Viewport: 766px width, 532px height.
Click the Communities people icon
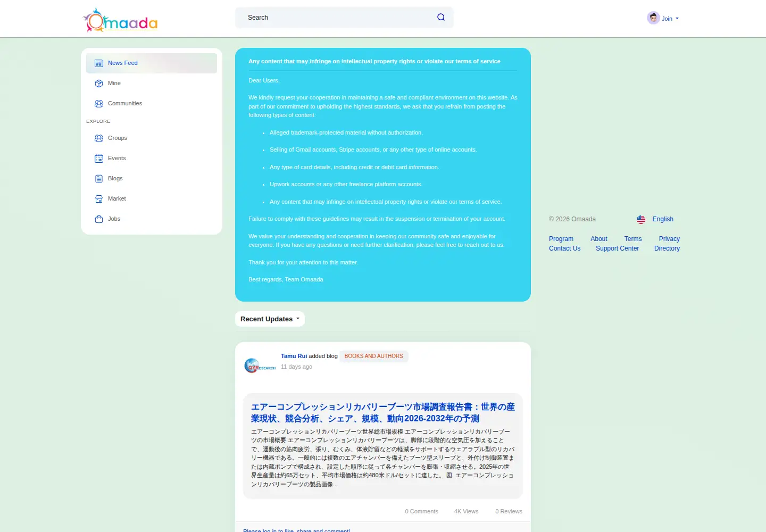click(x=99, y=104)
